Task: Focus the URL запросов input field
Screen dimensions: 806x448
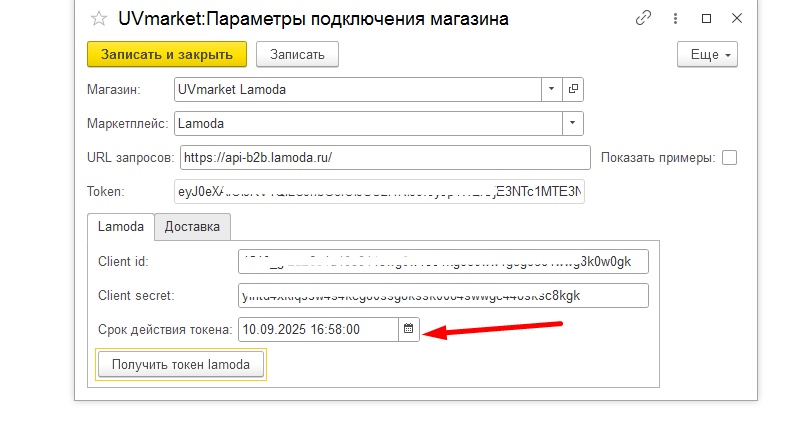Action: point(385,158)
